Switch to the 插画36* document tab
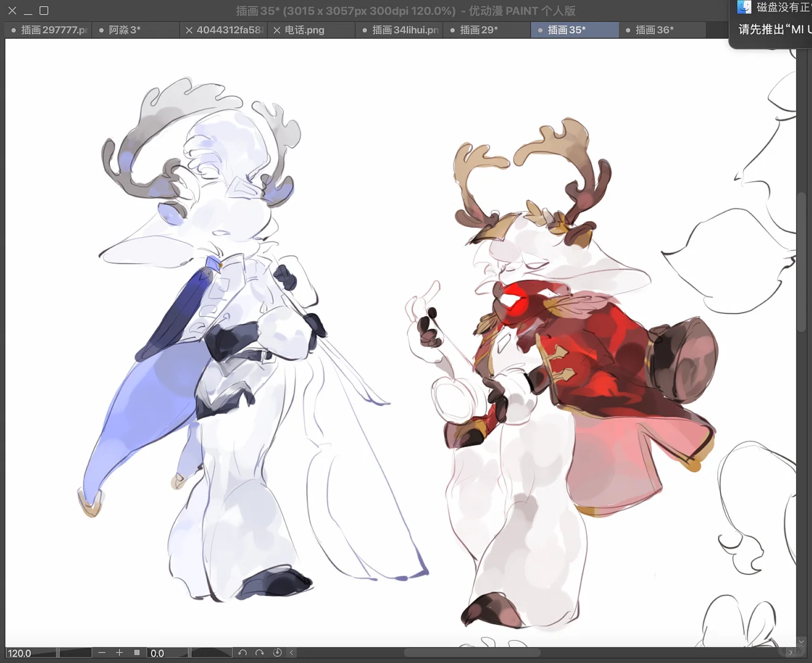Screen dimensions: 812x663 tap(663, 30)
